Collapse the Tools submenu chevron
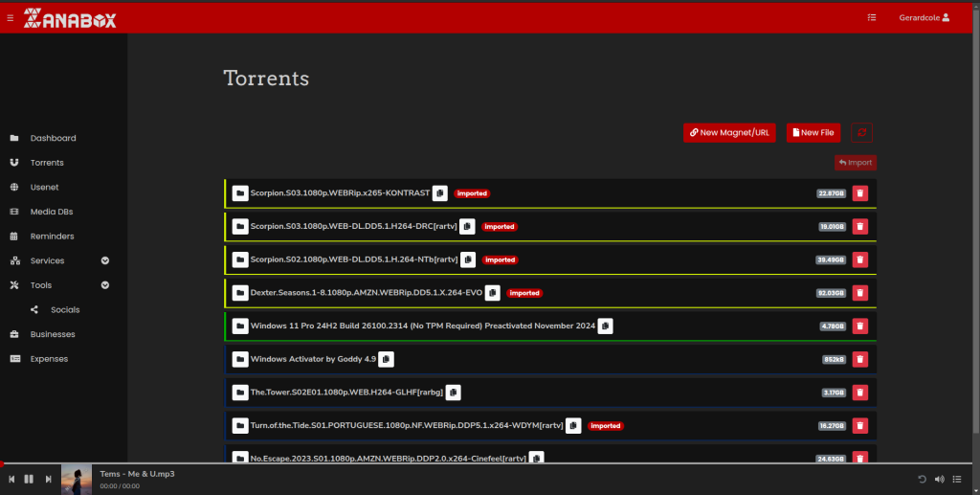Image resolution: width=980 pixels, height=495 pixels. pyautogui.click(x=105, y=285)
